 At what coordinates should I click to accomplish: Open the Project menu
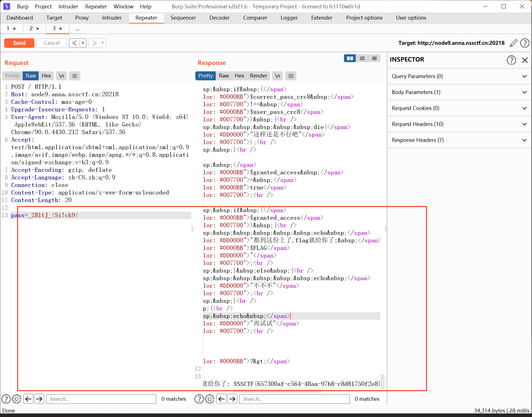43,6
